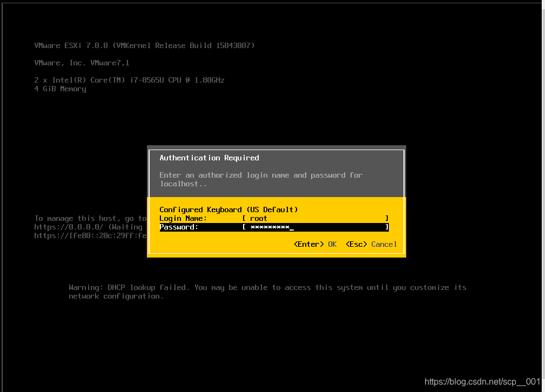Focus the Password input field
This screenshot has width=545, height=392.
tap(315, 227)
